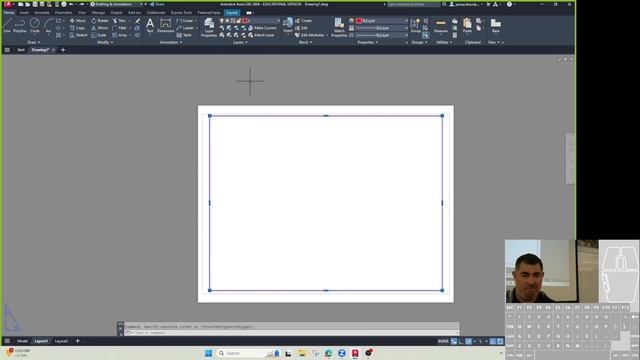Image resolution: width=640 pixels, height=360 pixels.
Task: Click AutoCAD icon in Windows taskbar
Action: [355, 353]
